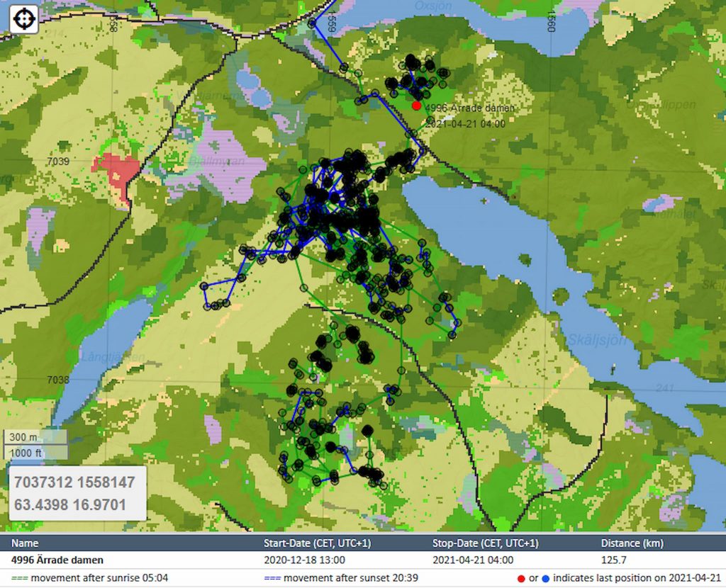The width and height of the screenshot is (726, 588).
Task: Click the crosshair centering icon
Action: click(23, 17)
